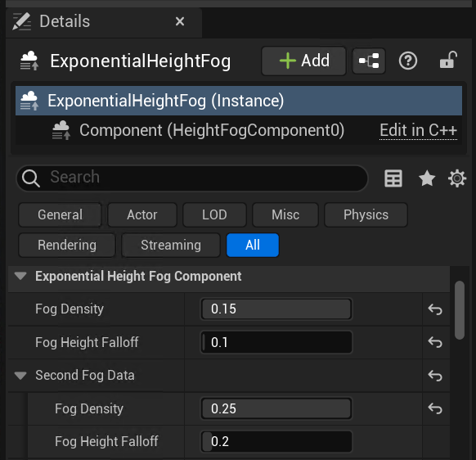Open the Edit in C++ link
Screen dimensions: 476x460
(418, 130)
